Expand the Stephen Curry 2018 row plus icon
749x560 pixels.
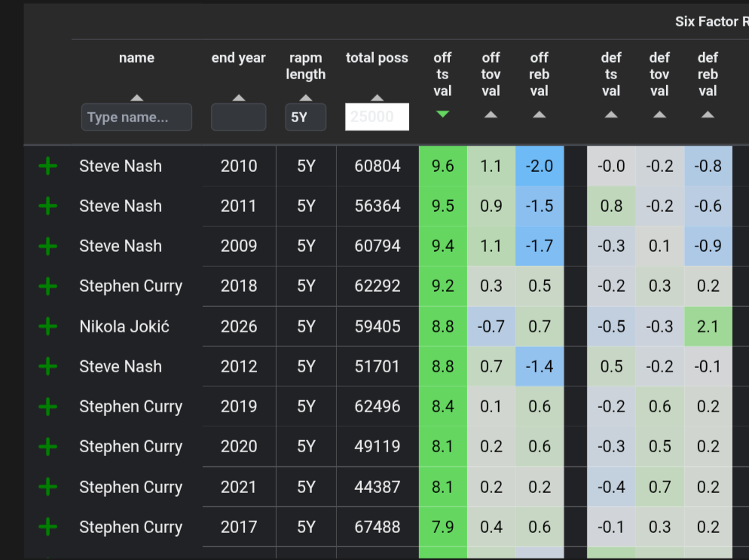click(47, 286)
